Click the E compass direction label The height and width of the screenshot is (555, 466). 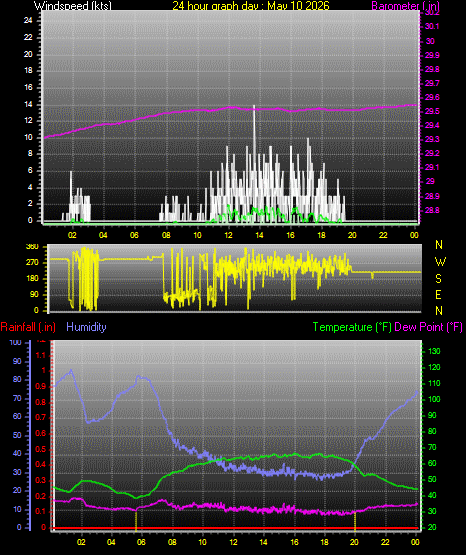tap(438, 295)
